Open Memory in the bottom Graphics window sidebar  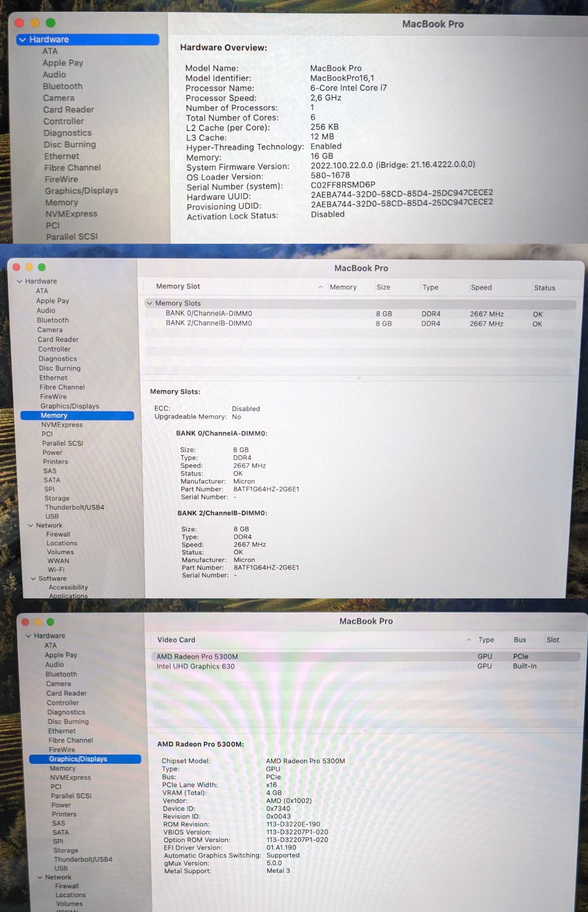click(x=63, y=768)
